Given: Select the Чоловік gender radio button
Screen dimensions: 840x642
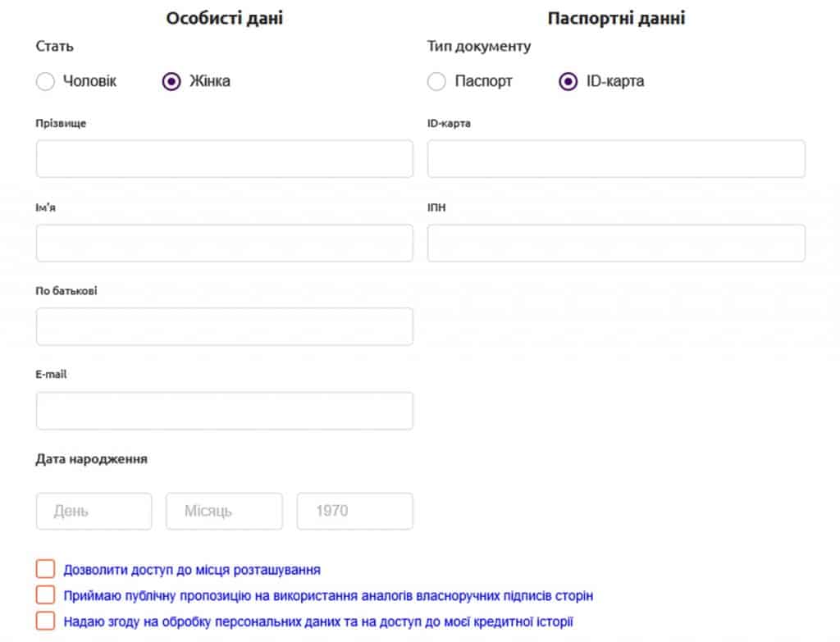Looking at the screenshot, I should (46, 81).
